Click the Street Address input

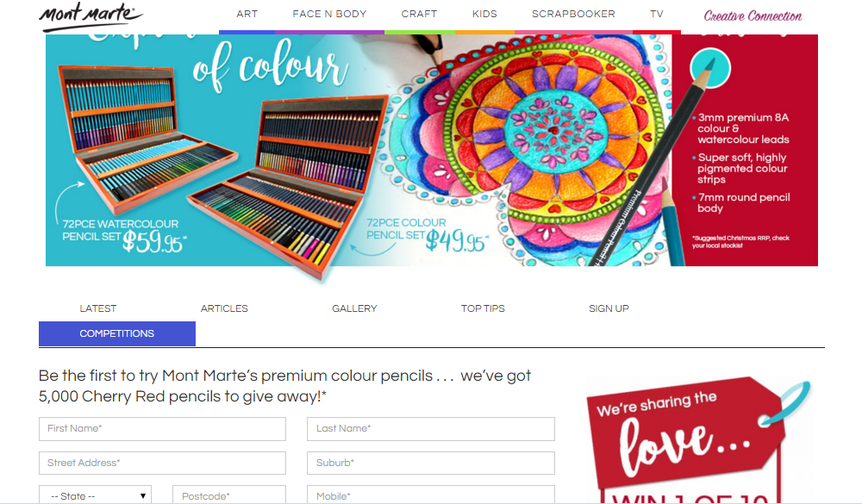162,463
